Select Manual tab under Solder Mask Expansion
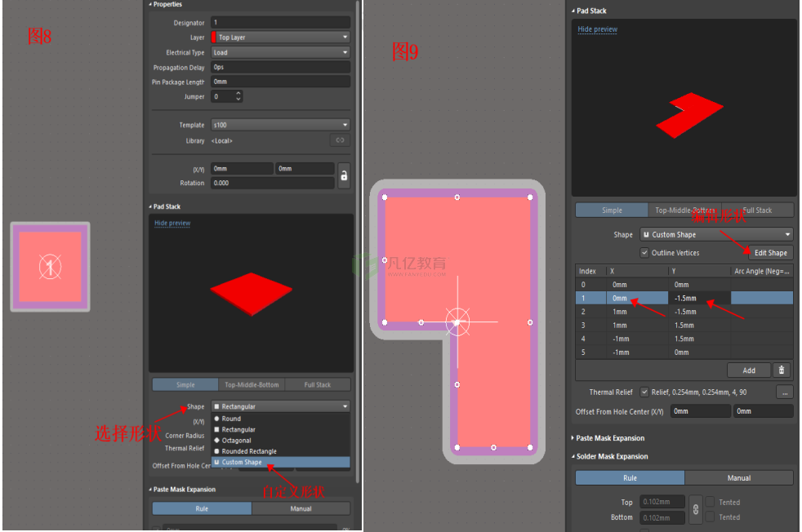Image resolution: width=802 pixels, height=532 pixels. click(738, 478)
